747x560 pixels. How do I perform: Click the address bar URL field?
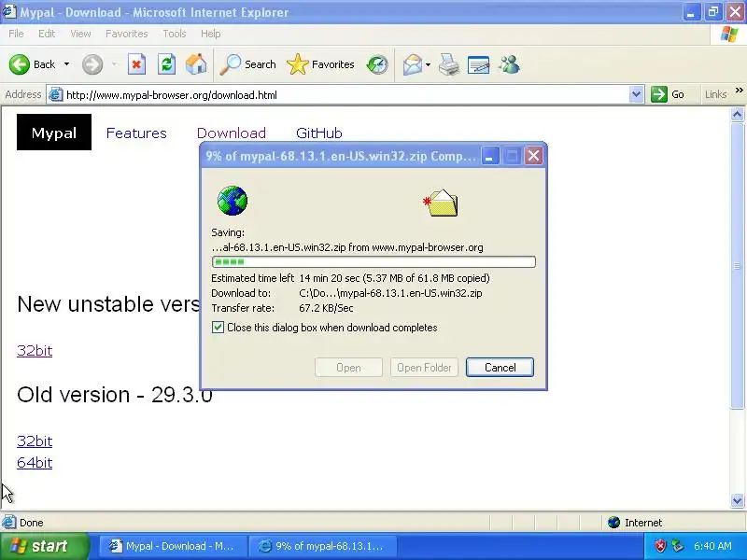345,95
